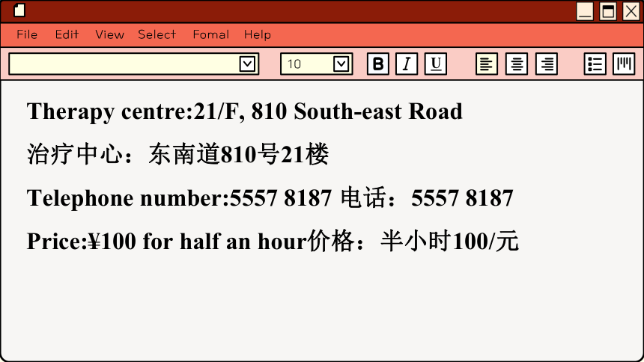644x362 pixels.
Task: Minimize the editor window
Action: tap(585, 11)
